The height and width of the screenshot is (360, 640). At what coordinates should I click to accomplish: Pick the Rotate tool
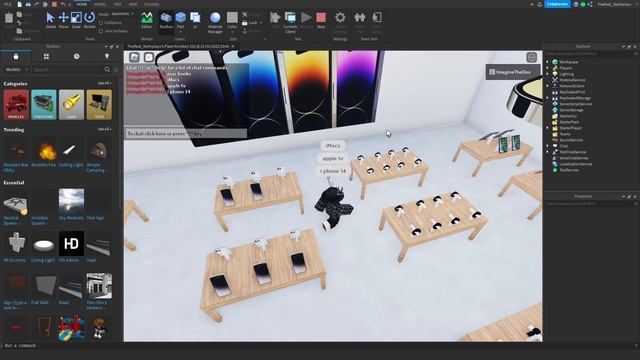(89, 20)
